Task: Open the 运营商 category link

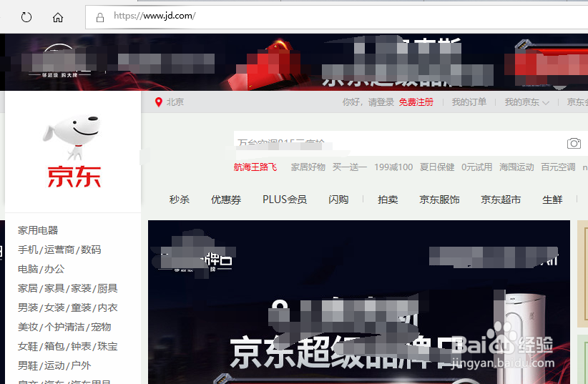Action: 59,250
